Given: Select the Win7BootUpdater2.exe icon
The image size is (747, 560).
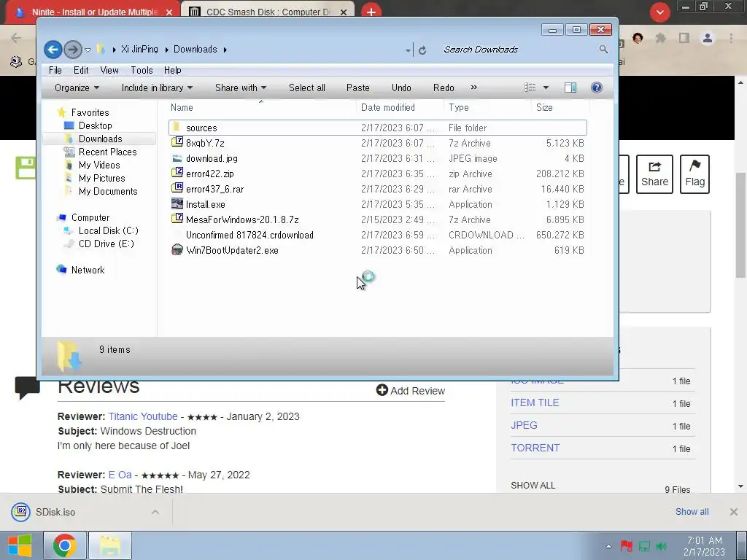Looking at the screenshot, I should pos(177,250).
